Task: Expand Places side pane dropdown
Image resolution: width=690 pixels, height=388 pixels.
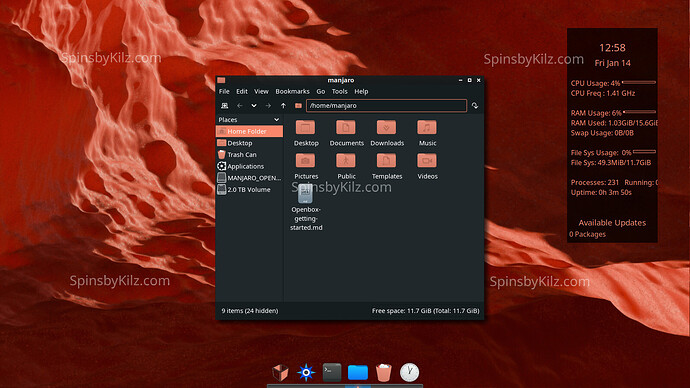Action: (x=276, y=120)
